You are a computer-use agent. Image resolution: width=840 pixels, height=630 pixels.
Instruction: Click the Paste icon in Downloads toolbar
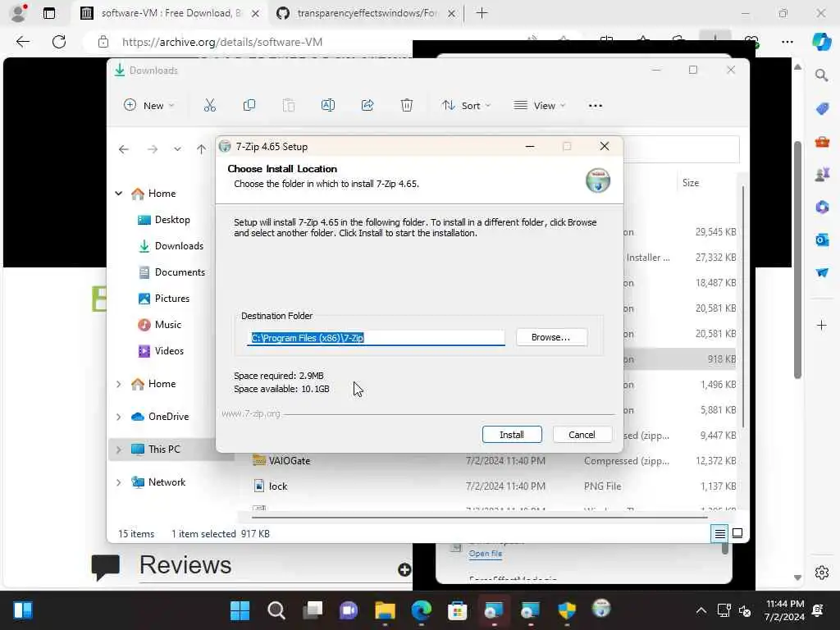pyautogui.click(x=289, y=106)
